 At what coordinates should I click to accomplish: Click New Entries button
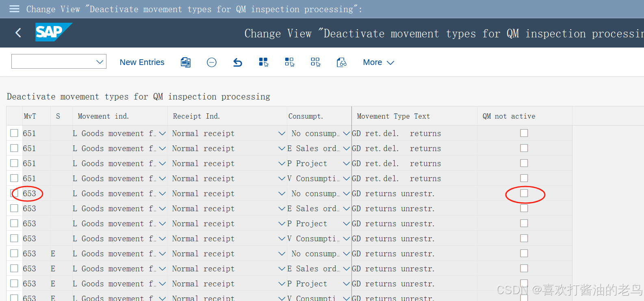(x=142, y=62)
